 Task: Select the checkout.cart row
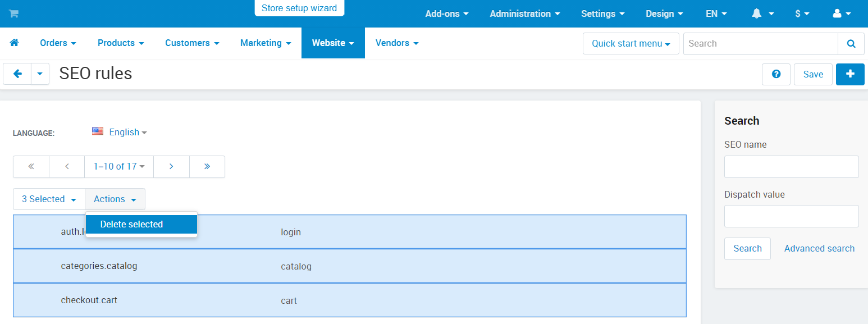click(350, 300)
